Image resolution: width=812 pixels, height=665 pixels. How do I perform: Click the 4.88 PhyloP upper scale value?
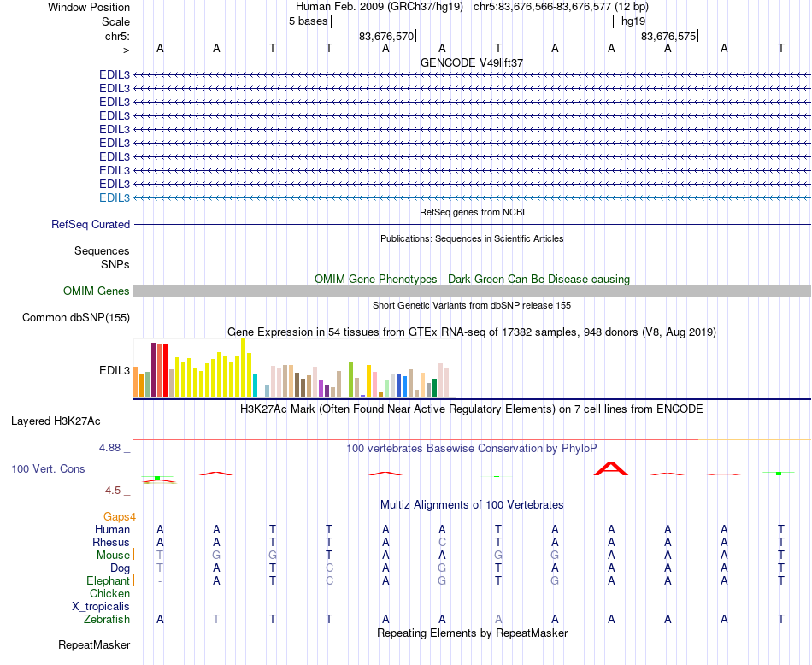point(109,448)
